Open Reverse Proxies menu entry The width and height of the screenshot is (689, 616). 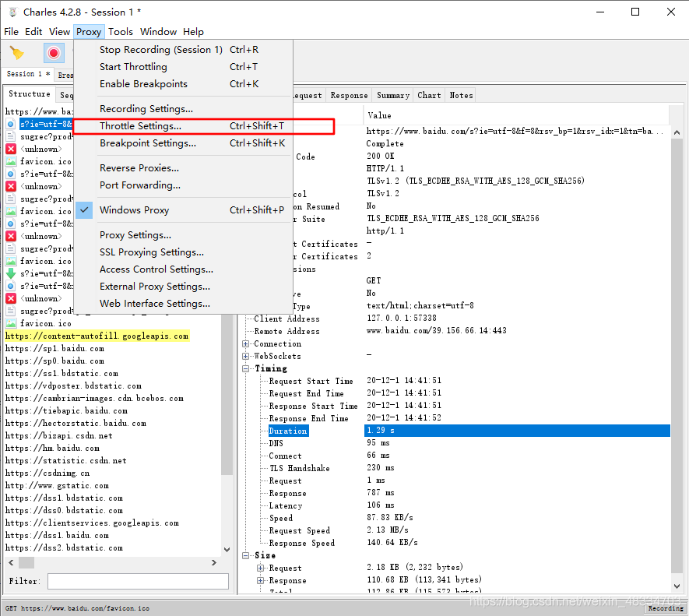184,168
